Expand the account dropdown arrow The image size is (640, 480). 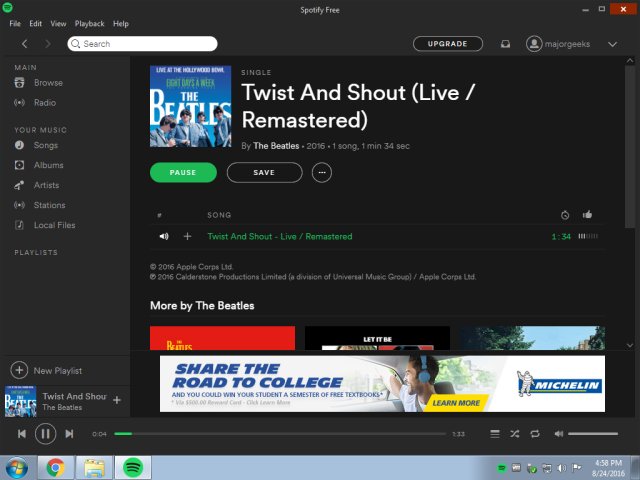coord(612,44)
